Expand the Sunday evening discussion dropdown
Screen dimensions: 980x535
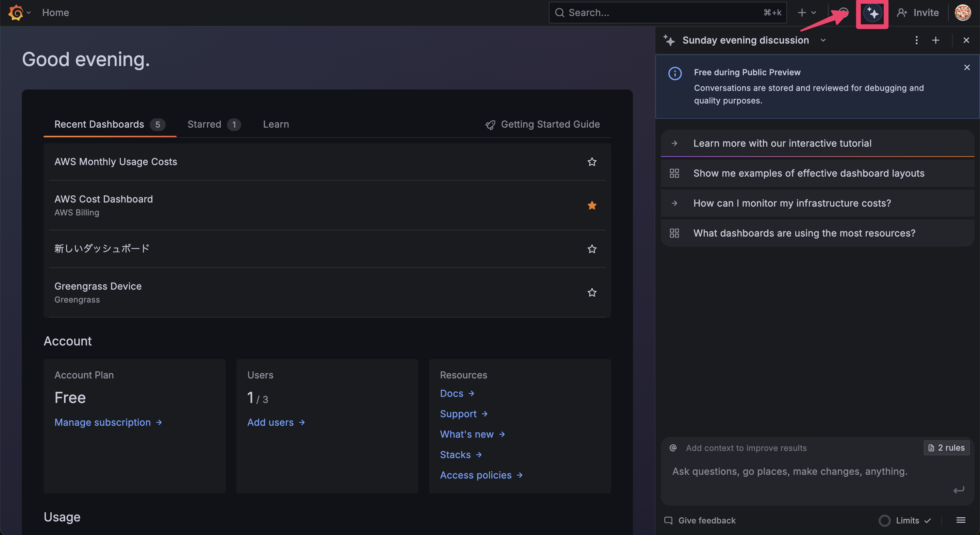pyautogui.click(x=823, y=40)
